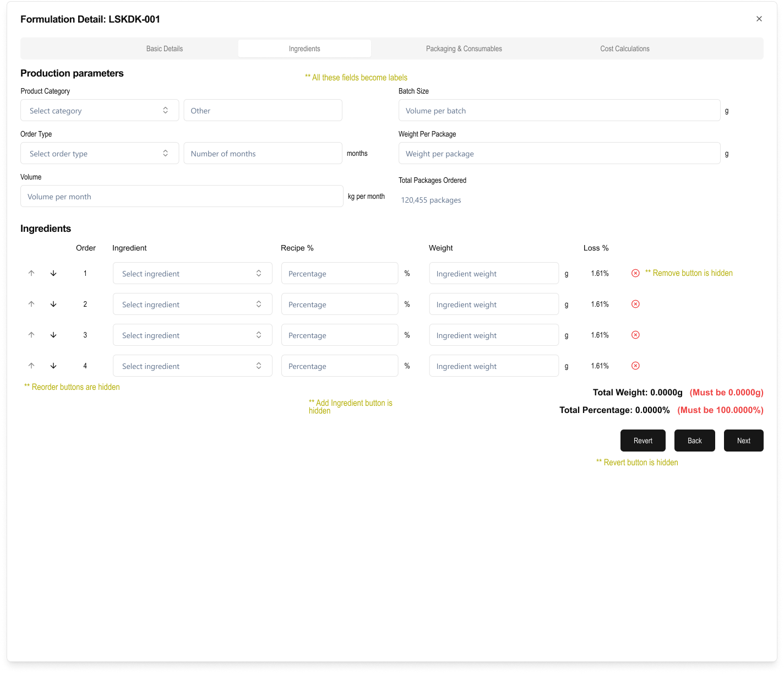Screen dimensions: 784x674
Task: Click the (Must be 0.0000g) warning
Action: click(x=727, y=392)
